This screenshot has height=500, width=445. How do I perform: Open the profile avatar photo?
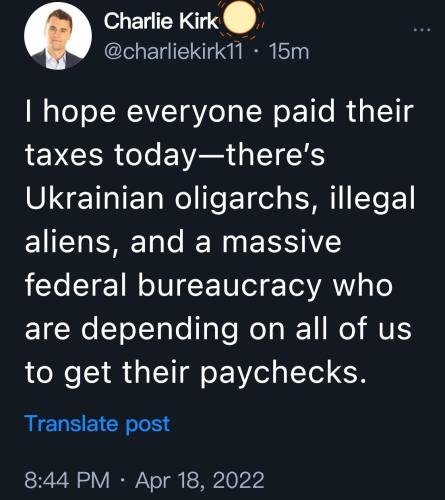pyautogui.click(x=58, y=36)
